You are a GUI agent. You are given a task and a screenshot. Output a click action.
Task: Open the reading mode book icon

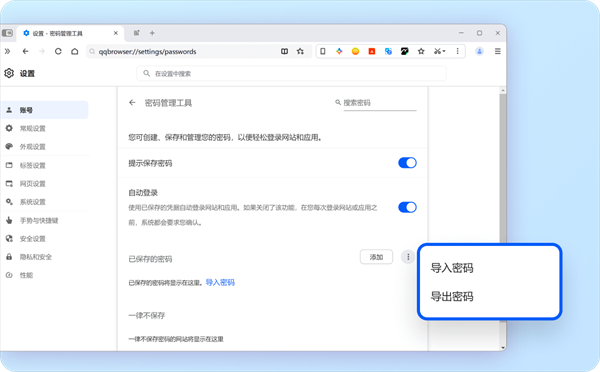284,51
